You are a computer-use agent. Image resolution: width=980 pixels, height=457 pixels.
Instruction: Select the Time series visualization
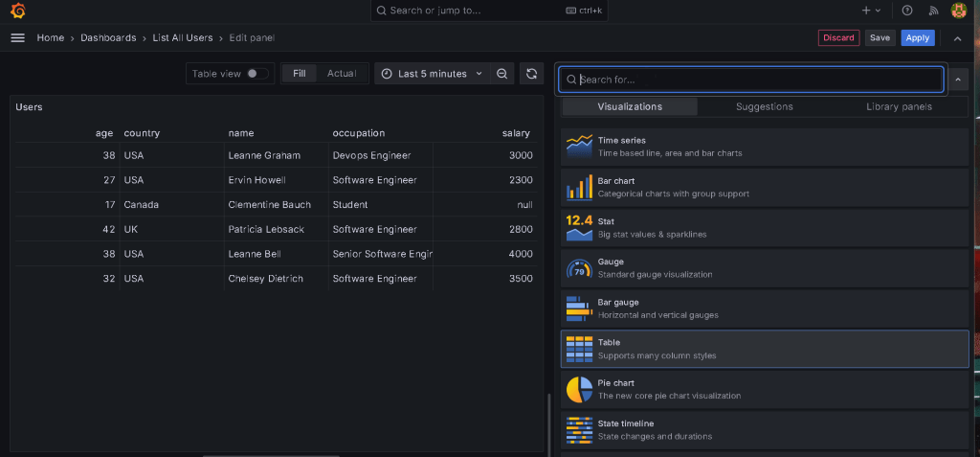[765, 148]
